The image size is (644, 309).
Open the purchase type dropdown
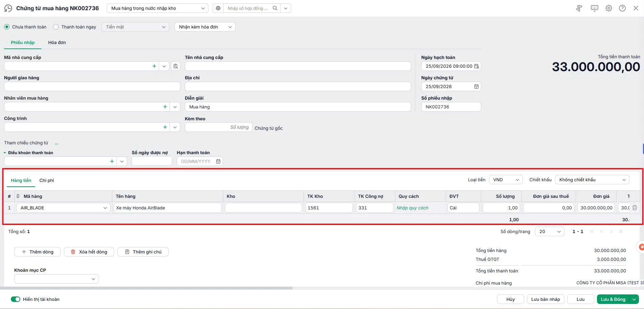(158, 8)
